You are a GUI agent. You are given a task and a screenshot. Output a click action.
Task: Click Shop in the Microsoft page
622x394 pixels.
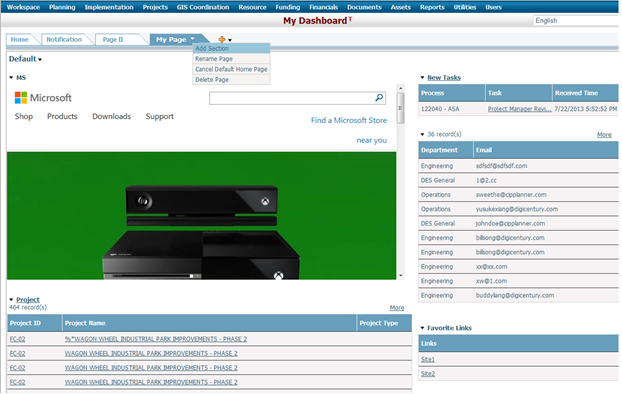tap(24, 116)
